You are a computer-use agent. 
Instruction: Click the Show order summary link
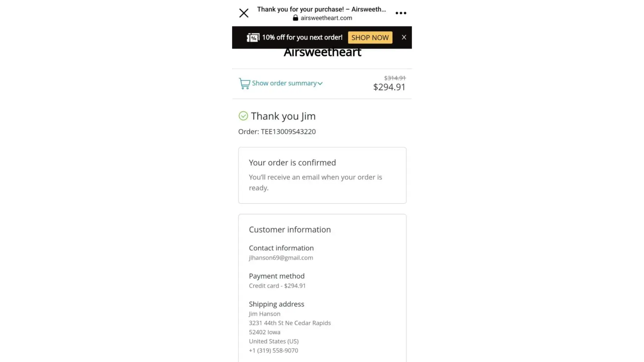[284, 83]
